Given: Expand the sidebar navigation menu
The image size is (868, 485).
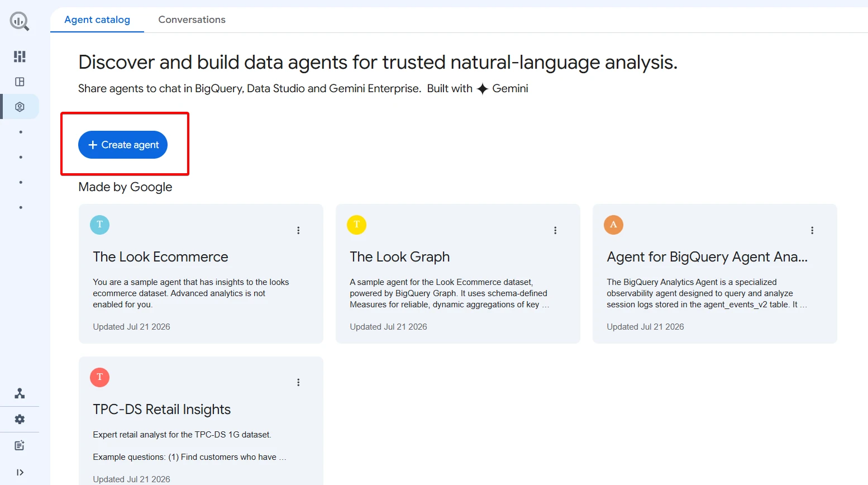Looking at the screenshot, I should pos(20,472).
